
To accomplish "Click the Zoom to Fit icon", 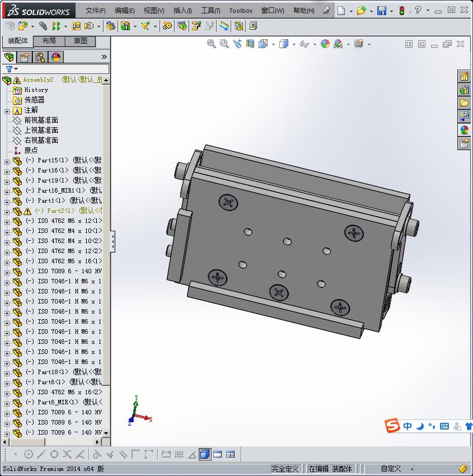I will click(x=211, y=44).
